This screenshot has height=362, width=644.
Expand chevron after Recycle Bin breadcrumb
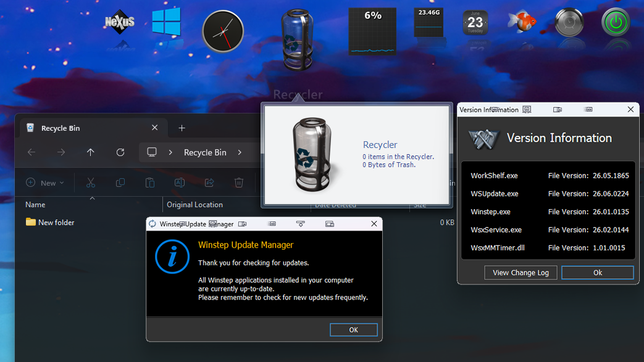[240, 152]
